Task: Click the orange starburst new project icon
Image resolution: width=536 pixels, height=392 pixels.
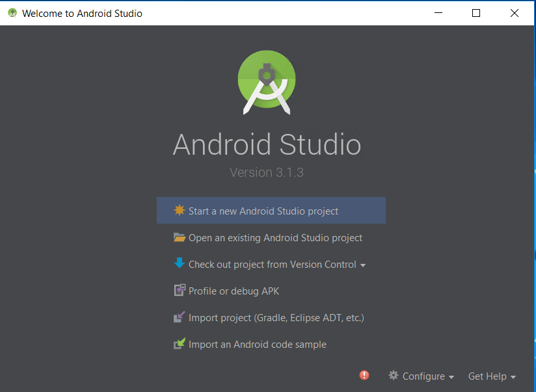Action: (x=180, y=210)
